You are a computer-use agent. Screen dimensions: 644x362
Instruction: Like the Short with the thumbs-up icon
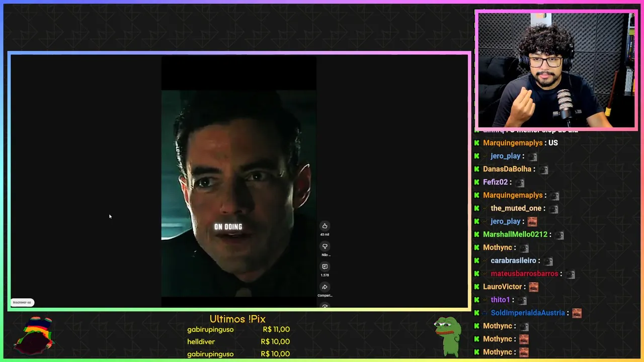click(325, 226)
